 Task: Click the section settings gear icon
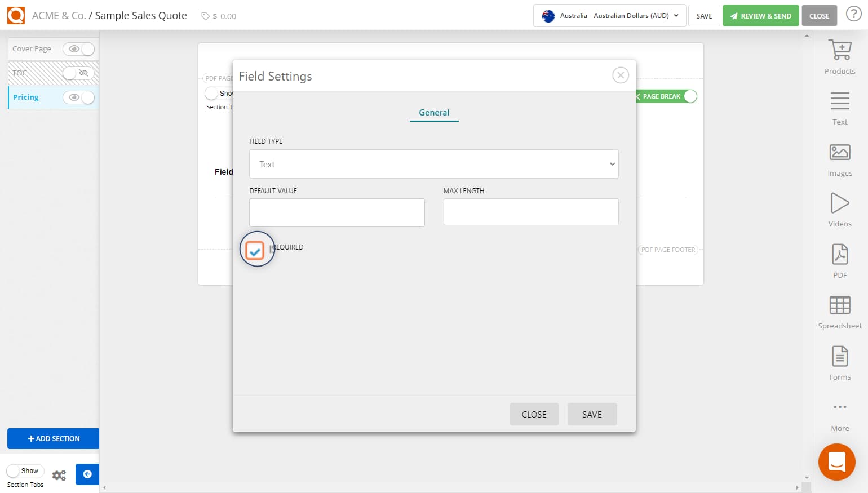[59, 475]
